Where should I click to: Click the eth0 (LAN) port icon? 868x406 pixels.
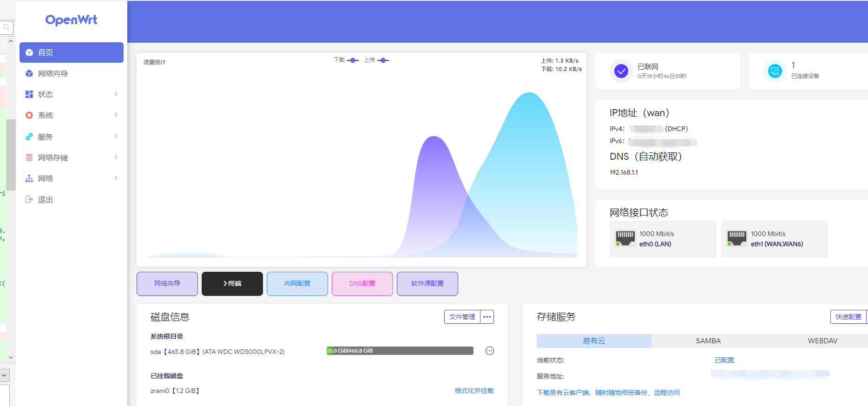click(625, 238)
